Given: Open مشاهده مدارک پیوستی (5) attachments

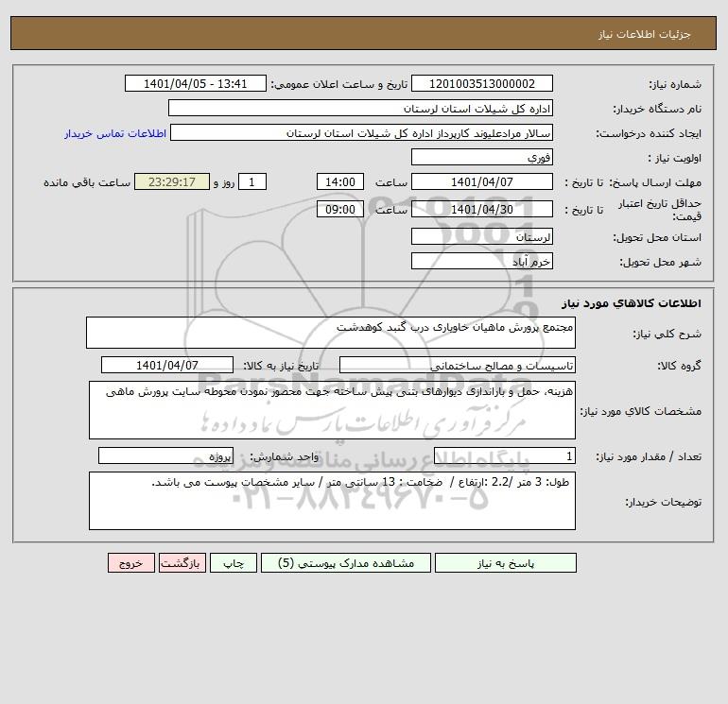Looking at the screenshot, I should point(346,562).
